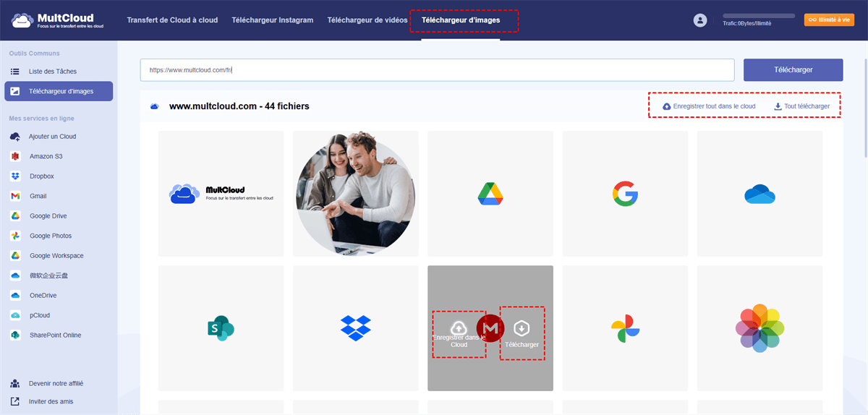Screen dimensions: 868x415
Task: Select Téléchargeur d'images in the sidebar
Action: (59, 91)
